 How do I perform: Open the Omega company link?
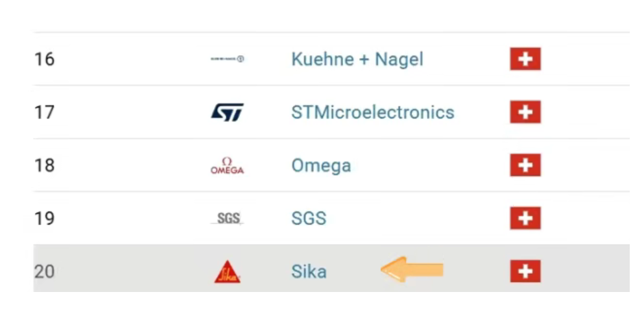[x=321, y=165]
